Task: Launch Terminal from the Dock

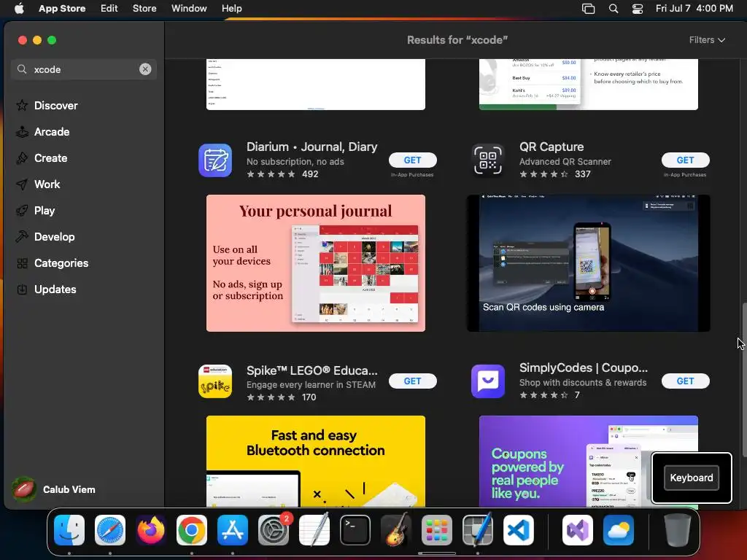Action: point(355,530)
